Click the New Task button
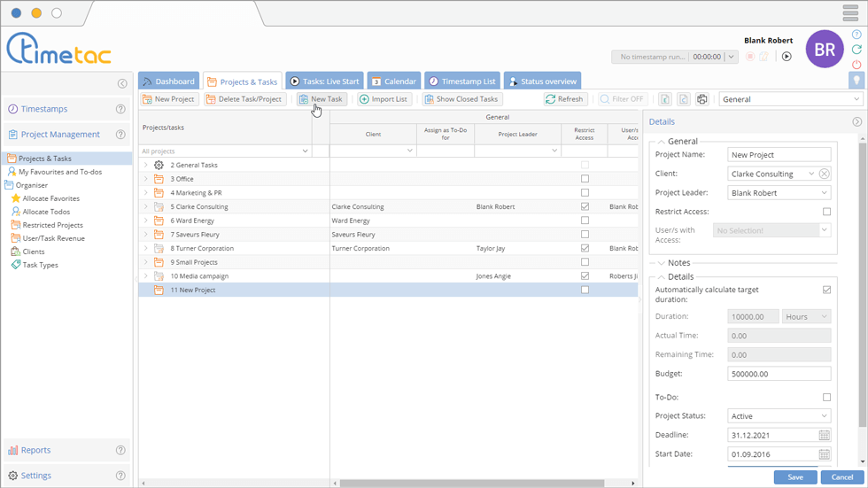This screenshot has width=868, height=488. (x=321, y=99)
